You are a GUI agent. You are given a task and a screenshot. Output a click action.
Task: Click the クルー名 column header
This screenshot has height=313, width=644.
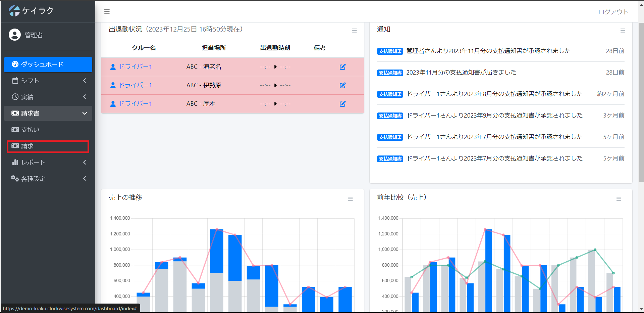(144, 48)
